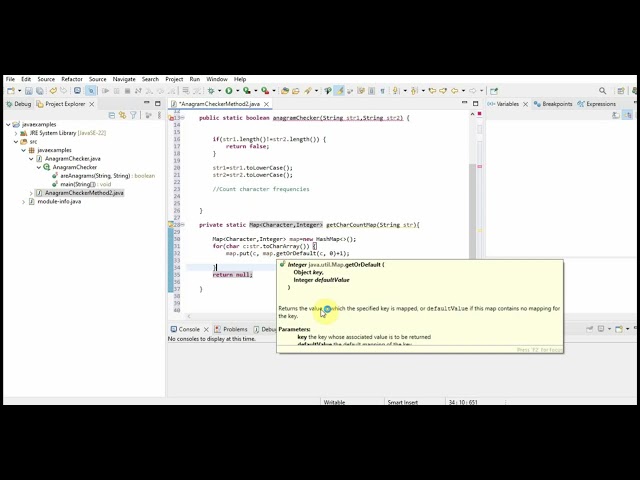Close the Variables view tab
The image size is (640, 480).
[x=525, y=104]
